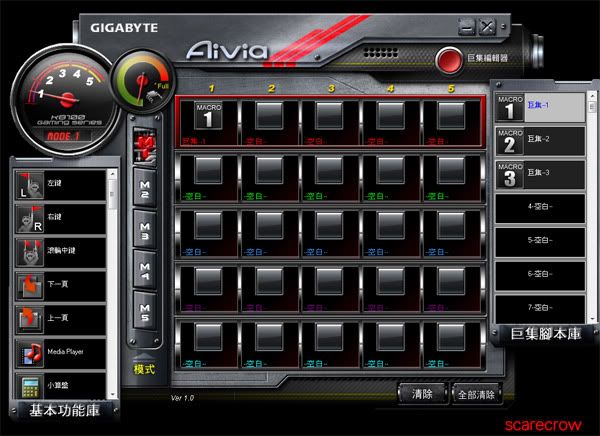Select the 小算盤 calculator icon

(30, 386)
